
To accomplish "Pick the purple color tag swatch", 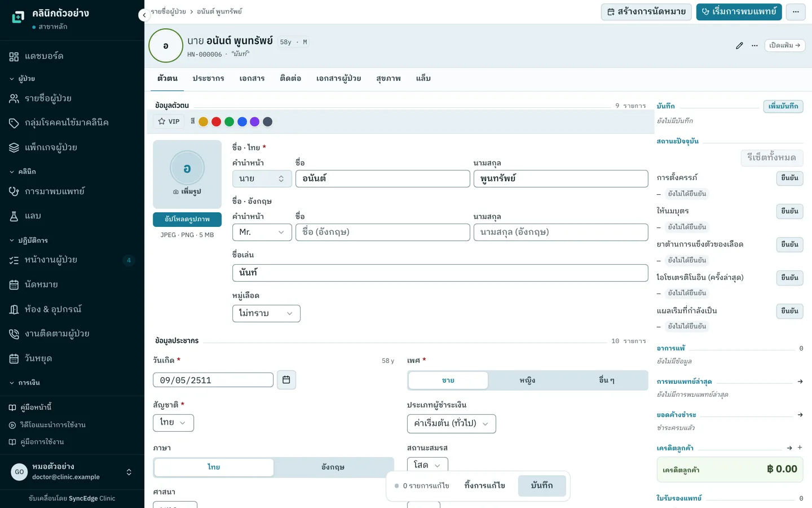I will pyautogui.click(x=255, y=122).
